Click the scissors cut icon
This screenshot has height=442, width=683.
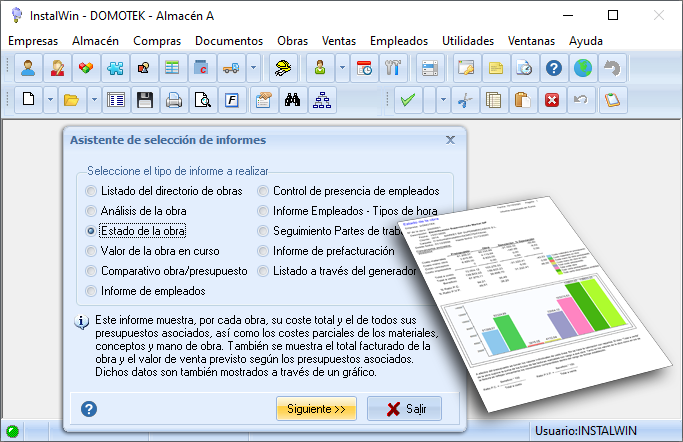click(465, 100)
